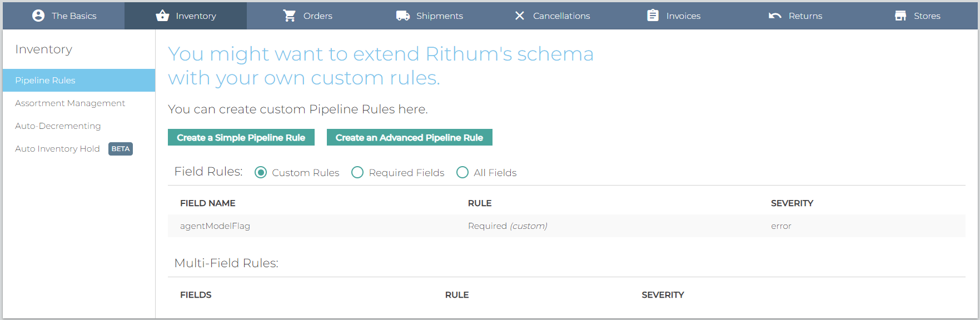Image resolution: width=980 pixels, height=320 pixels.
Task: Switch to the Orders tab
Action: pyautogui.click(x=307, y=16)
